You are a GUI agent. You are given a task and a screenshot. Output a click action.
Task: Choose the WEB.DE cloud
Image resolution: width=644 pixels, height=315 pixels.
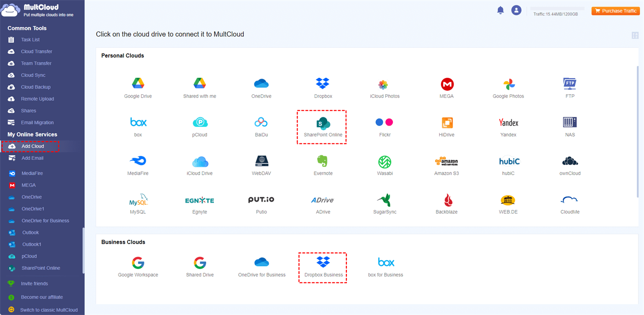pos(508,204)
